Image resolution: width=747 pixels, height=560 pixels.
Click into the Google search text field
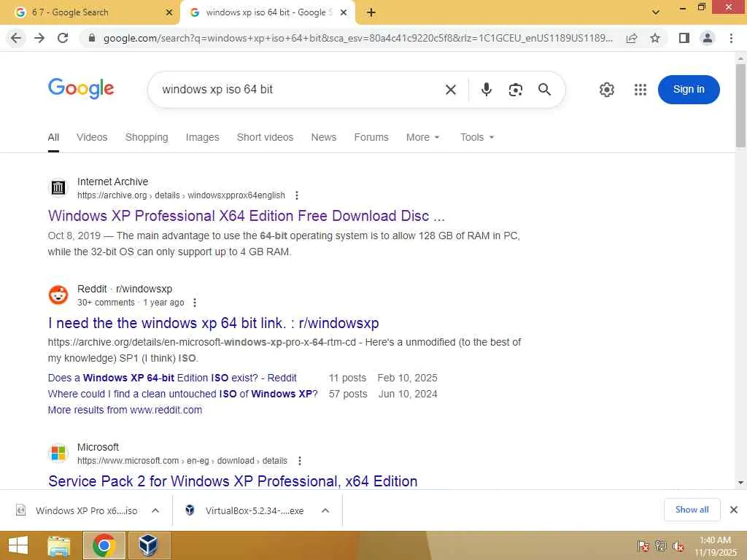tap(300, 90)
